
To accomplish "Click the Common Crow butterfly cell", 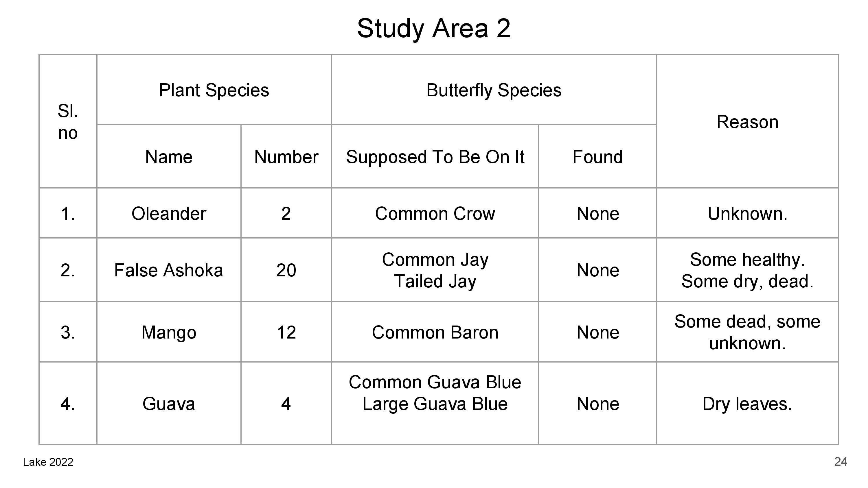I will (435, 214).
